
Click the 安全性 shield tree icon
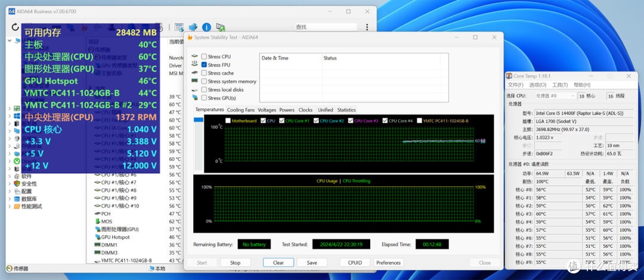[17, 183]
